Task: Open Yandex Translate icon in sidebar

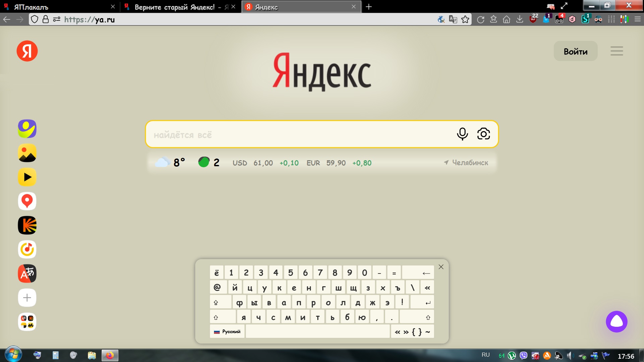Action: tap(27, 274)
